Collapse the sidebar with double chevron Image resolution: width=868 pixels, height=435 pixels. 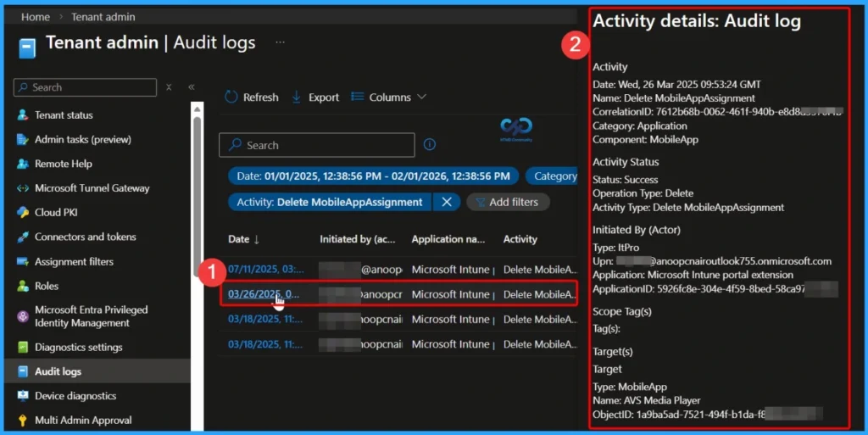[x=191, y=87]
